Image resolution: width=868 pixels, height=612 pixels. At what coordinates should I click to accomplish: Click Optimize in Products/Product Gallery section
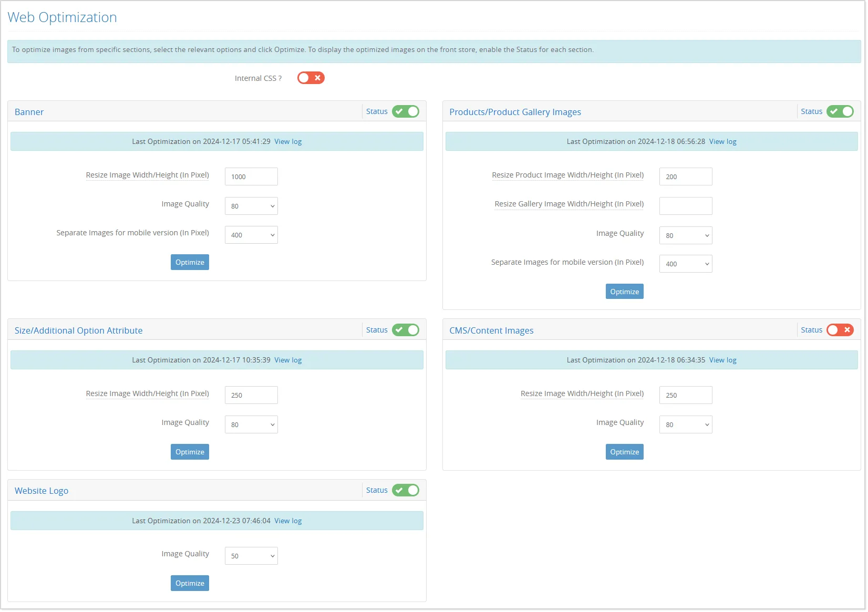625,292
